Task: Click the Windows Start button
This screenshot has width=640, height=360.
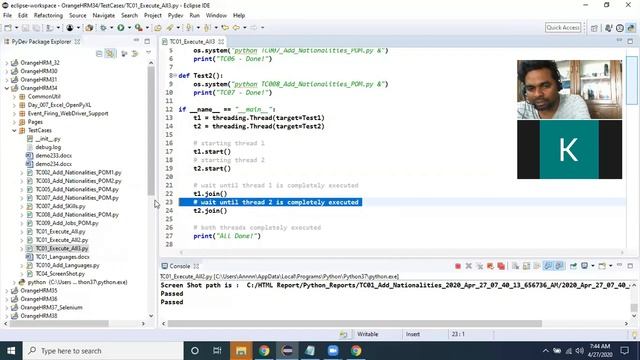Action: (11, 351)
